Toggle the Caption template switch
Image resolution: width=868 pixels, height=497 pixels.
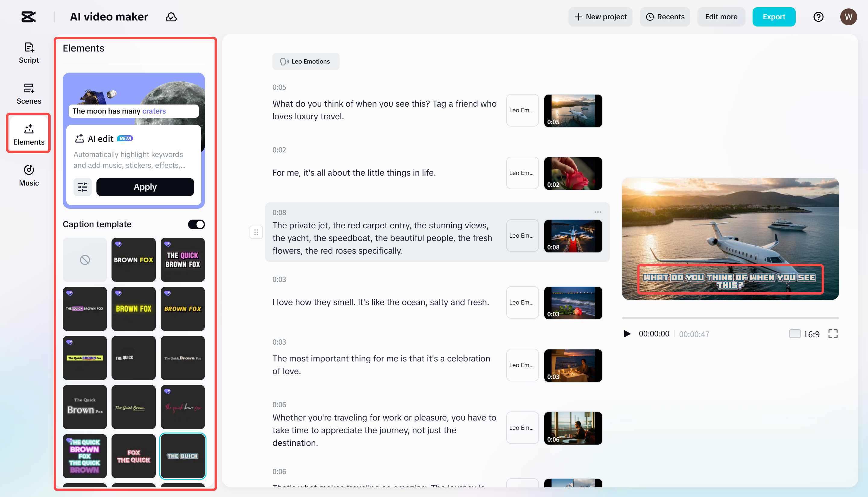point(196,224)
